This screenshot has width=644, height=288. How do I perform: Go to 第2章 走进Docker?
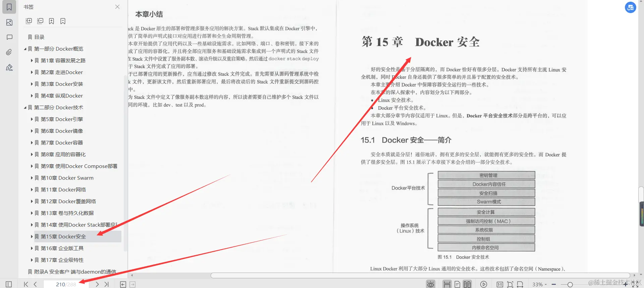[62, 72]
